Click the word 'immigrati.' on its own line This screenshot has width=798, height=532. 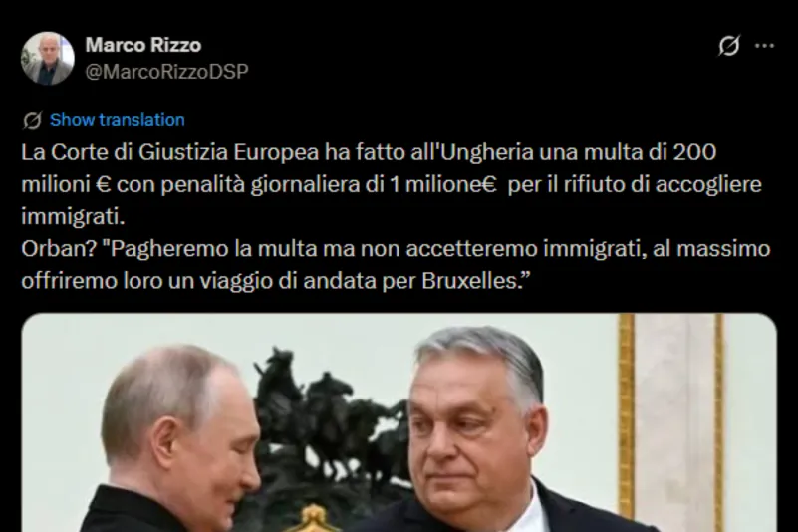[x=73, y=216]
